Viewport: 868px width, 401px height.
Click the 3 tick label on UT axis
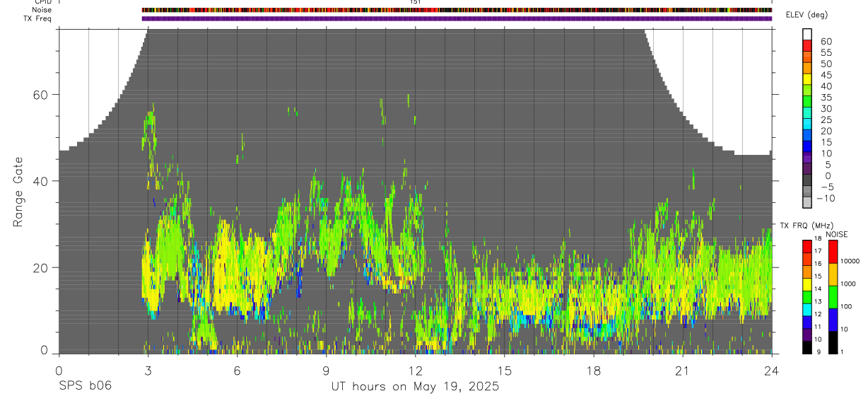pyautogui.click(x=148, y=371)
